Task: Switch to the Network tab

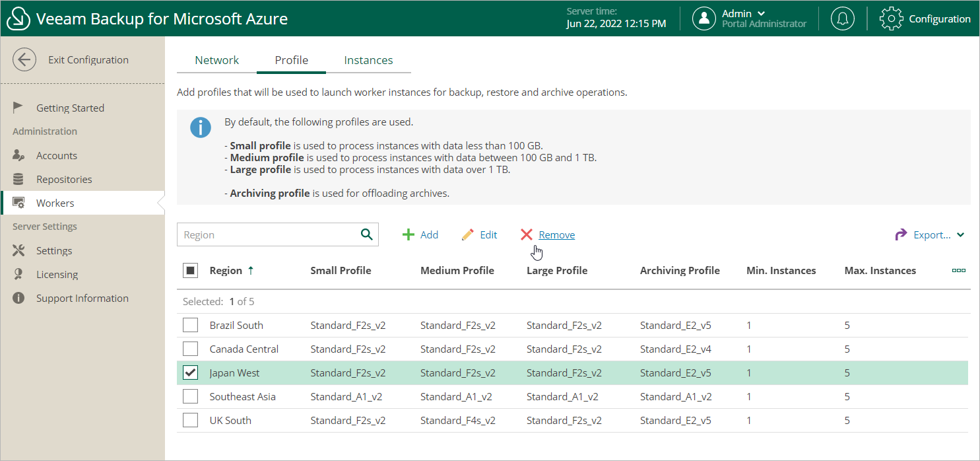Action: coord(216,60)
